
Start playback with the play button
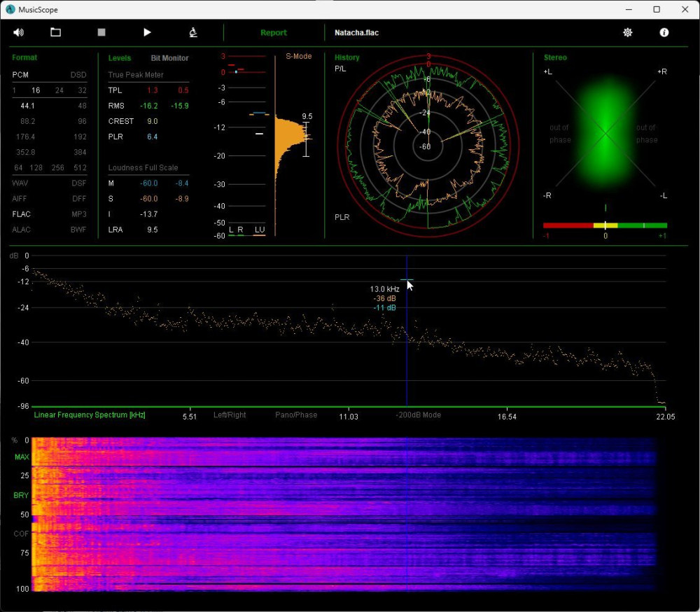pyautogui.click(x=147, y=32)
